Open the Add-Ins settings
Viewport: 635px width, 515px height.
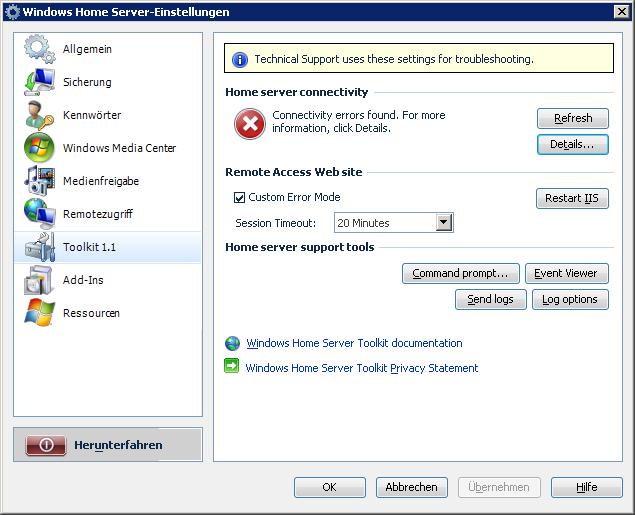pos(108,280)
